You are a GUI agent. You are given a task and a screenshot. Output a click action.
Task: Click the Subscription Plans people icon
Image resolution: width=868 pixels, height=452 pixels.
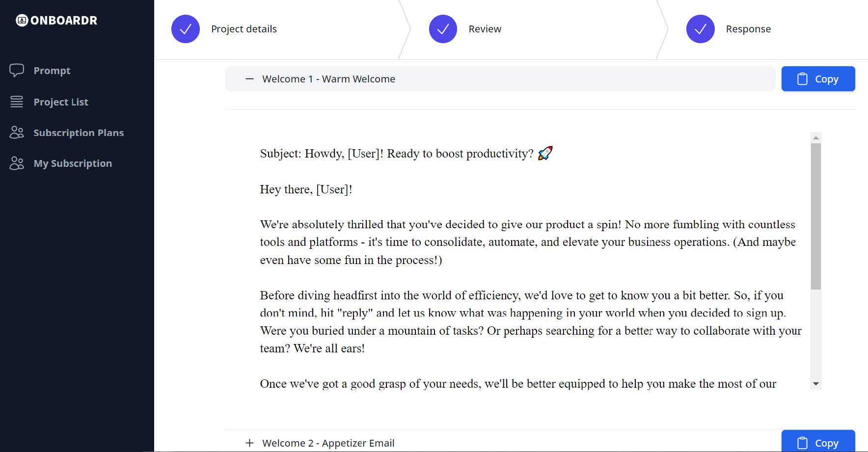(17, 133)
